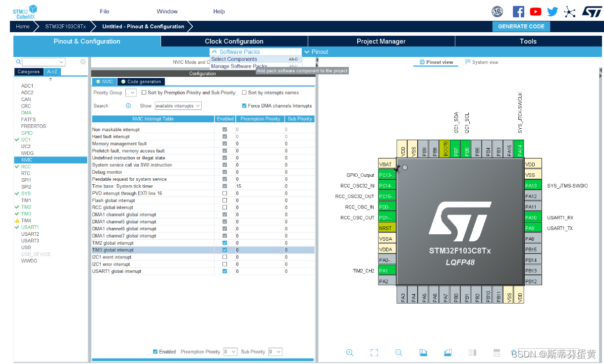Open the Help menu

tap(219, 11)
